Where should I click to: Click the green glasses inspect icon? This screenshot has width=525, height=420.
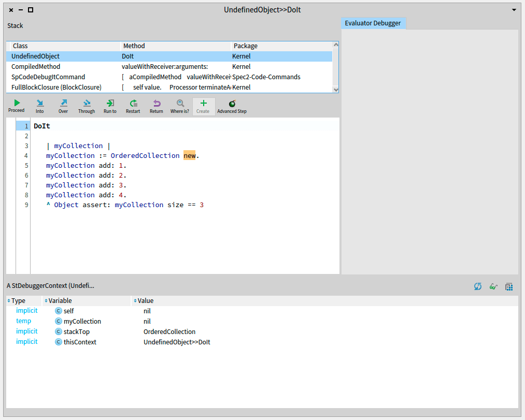[493, 286]
